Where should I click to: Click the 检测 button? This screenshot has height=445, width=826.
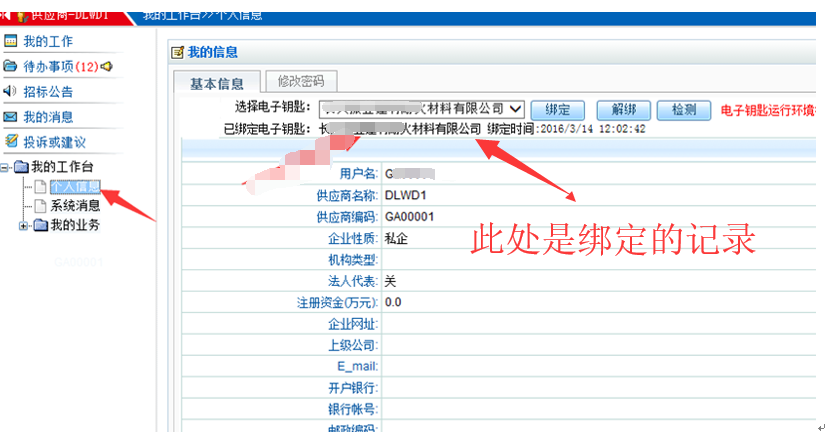[x=684, y=110]
